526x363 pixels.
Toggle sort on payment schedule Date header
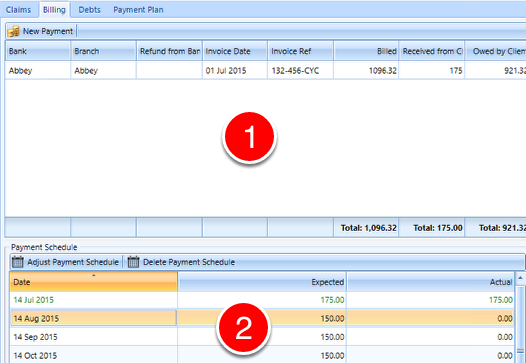pyautogui.click(x=93, y=282)
